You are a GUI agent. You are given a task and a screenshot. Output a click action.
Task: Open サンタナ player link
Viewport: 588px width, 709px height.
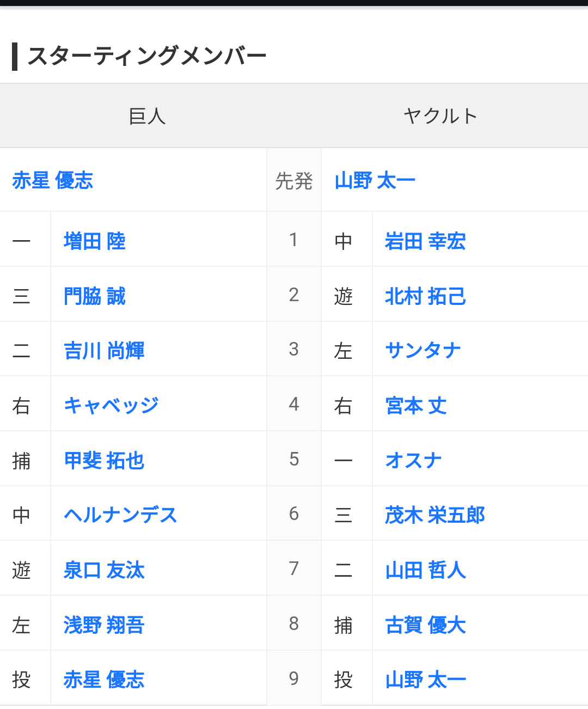coord(423,351)
